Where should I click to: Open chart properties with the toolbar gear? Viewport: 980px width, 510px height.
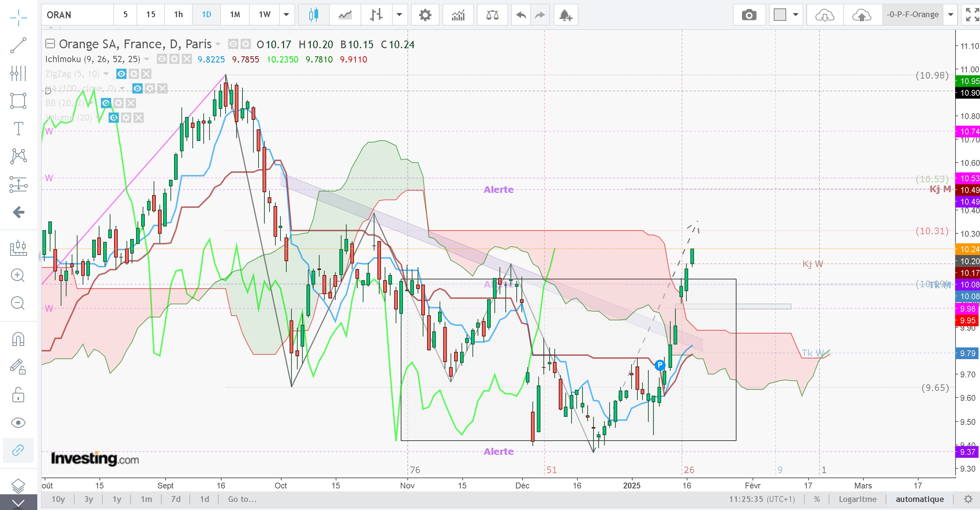pos(425,15)
